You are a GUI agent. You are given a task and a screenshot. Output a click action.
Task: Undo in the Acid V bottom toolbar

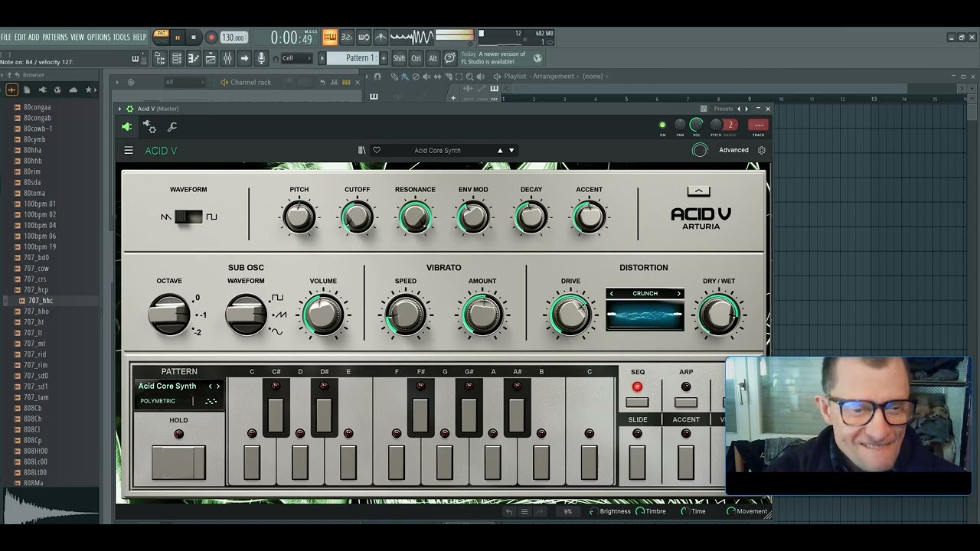(x=509, y=511)
